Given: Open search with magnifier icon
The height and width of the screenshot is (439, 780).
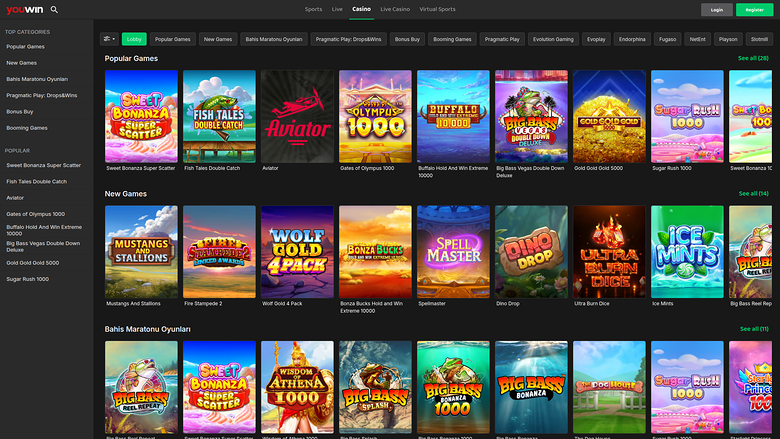Looking at the screenshot, I should pos(54,9).
